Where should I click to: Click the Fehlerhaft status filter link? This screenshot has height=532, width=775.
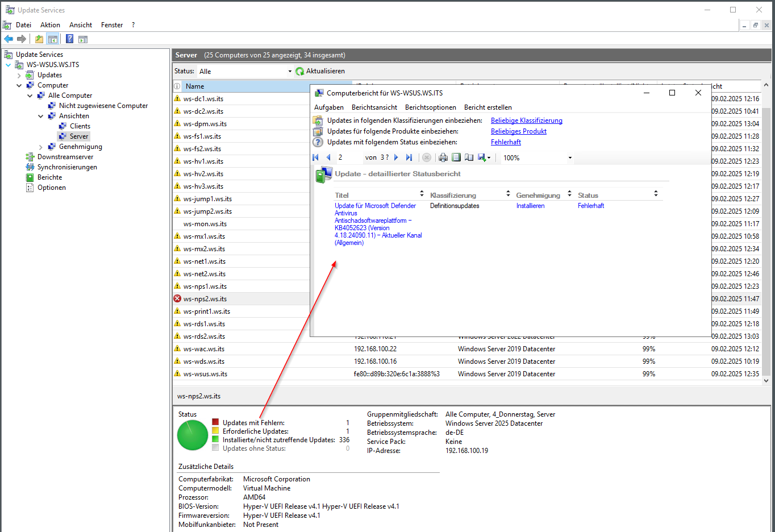point(506,142)
